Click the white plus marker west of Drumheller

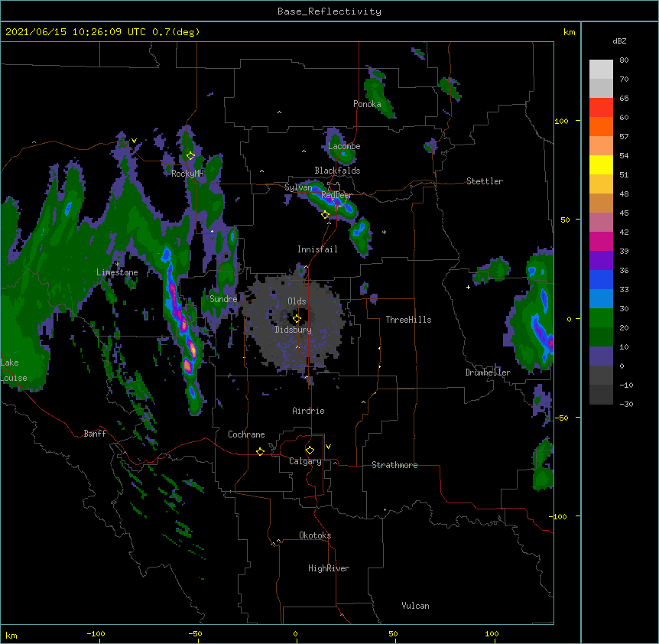[x=468, y=287]
